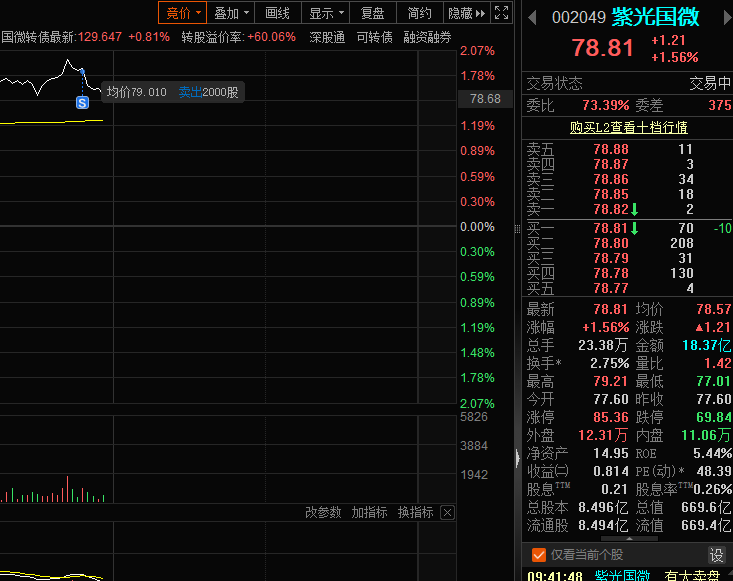Select 买三 price 78.79

coord(611,258)
